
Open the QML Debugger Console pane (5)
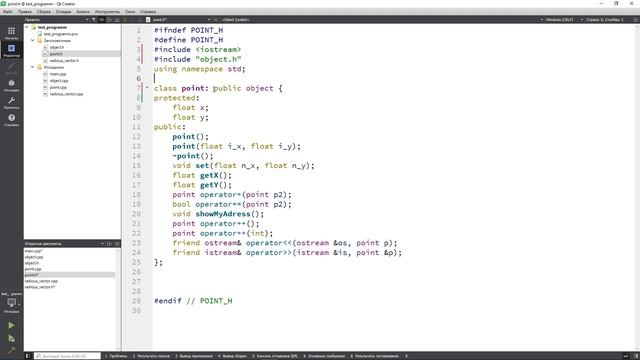click(275, 356)
